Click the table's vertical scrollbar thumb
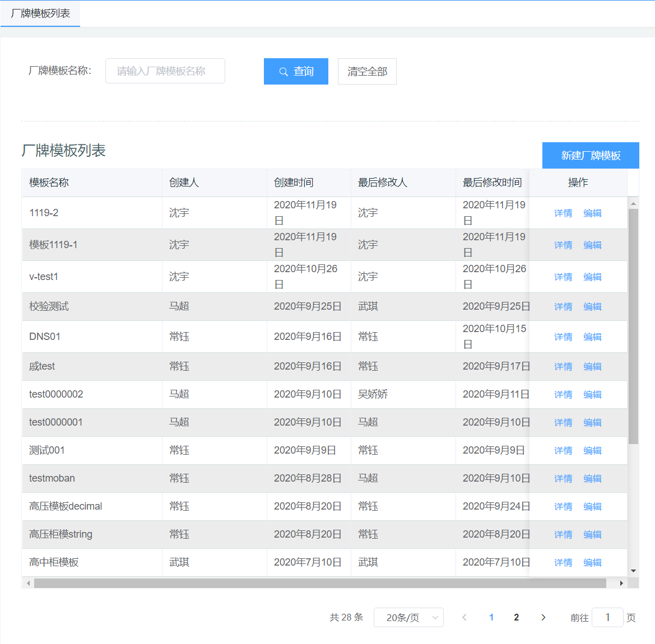655x644 pixels. (633, 325)
